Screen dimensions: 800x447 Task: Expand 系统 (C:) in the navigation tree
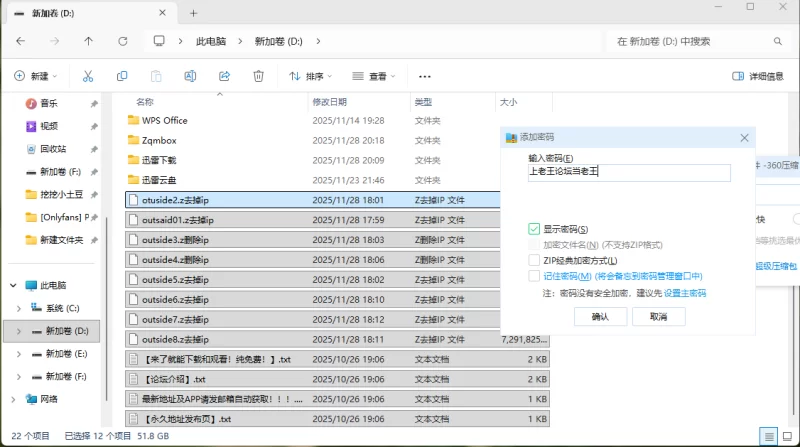(16, 308)
